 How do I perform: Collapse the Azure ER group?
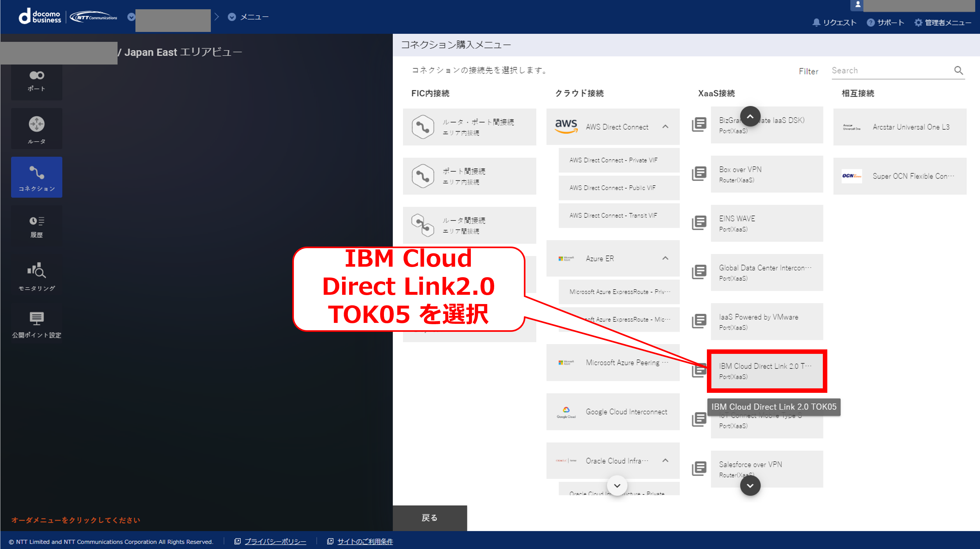(665, 258)
